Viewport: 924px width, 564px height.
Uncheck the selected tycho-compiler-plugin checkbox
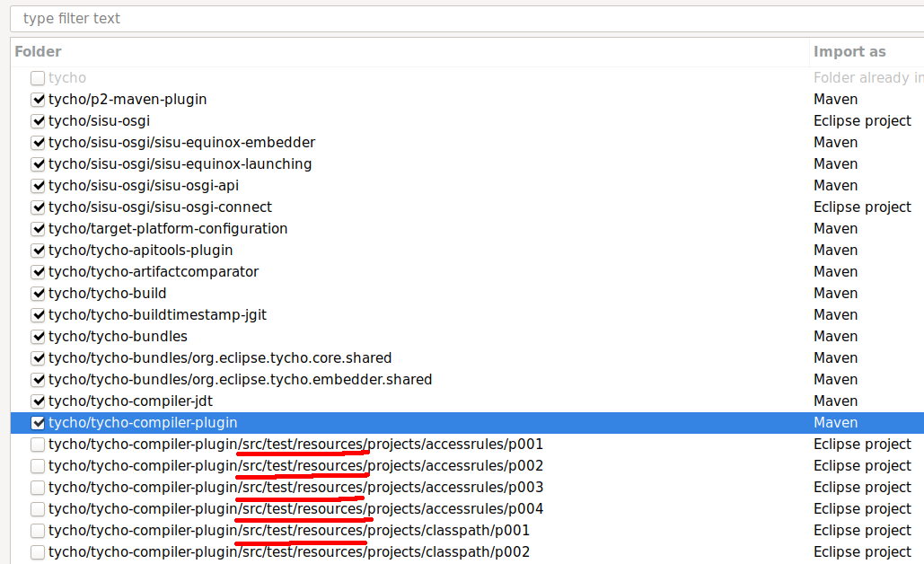(x=38, y=423)
